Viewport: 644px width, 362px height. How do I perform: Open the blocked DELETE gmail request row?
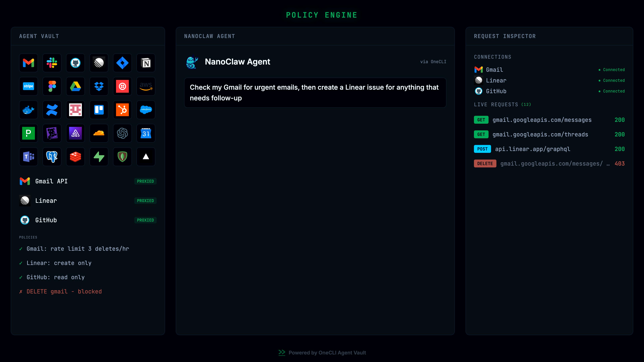pyautogui.click(x=549, y=164)
